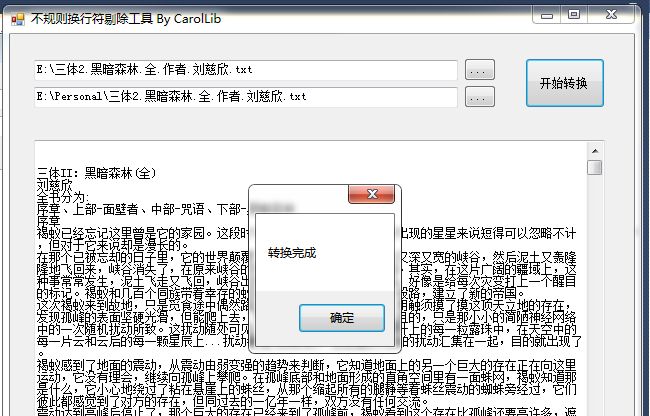Focus the E:\Personal output path field
650x416 pixels.
(x=246, y=97)
